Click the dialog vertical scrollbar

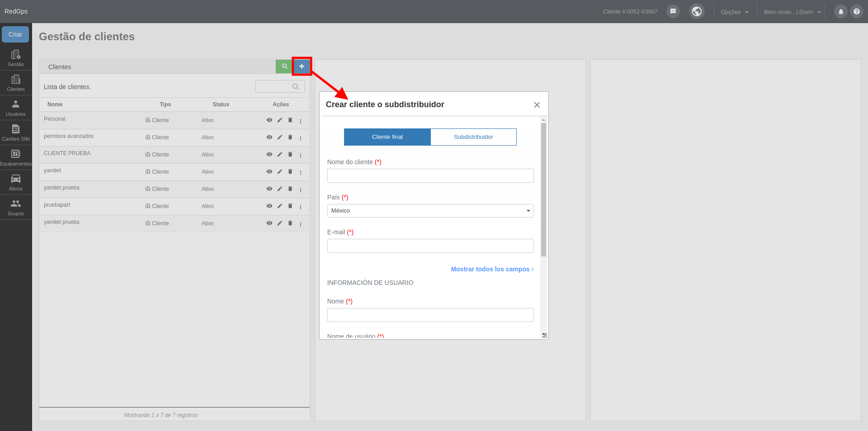tap(543, 189)
